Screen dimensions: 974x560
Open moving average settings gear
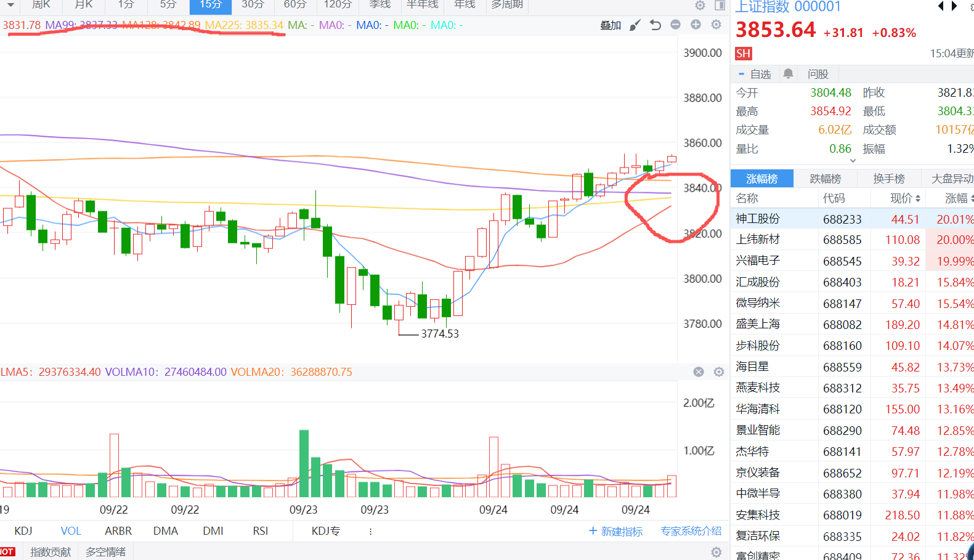tap(716, 25)
